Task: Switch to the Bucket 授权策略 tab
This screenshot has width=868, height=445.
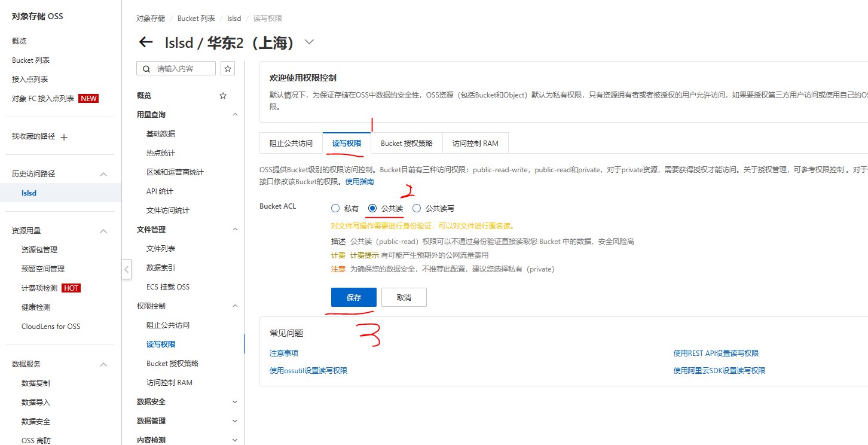Action: click(407, 144)
